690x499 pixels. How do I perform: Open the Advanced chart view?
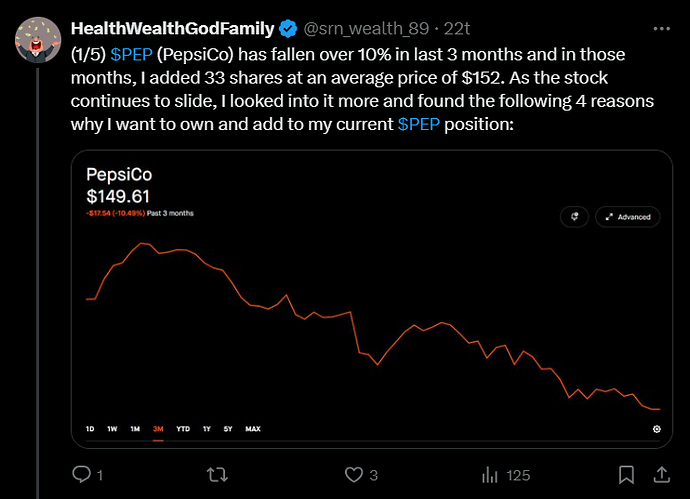point(628,217)
